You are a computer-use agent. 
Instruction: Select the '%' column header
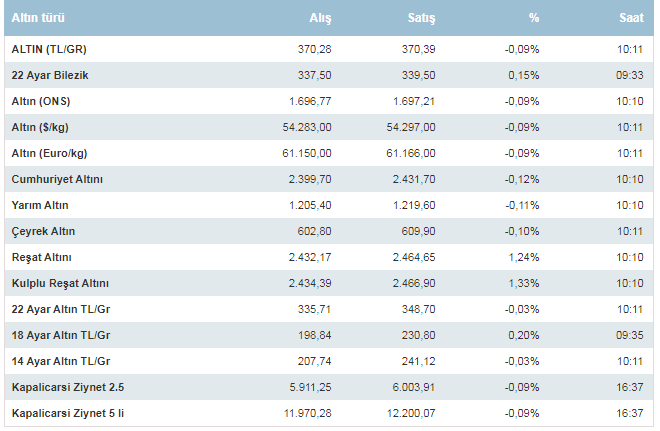[534, 19]
